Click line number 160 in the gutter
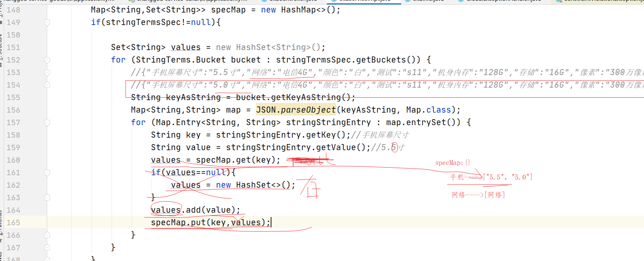The height and width of the screenshot is (261, 644). pos(14,160)
